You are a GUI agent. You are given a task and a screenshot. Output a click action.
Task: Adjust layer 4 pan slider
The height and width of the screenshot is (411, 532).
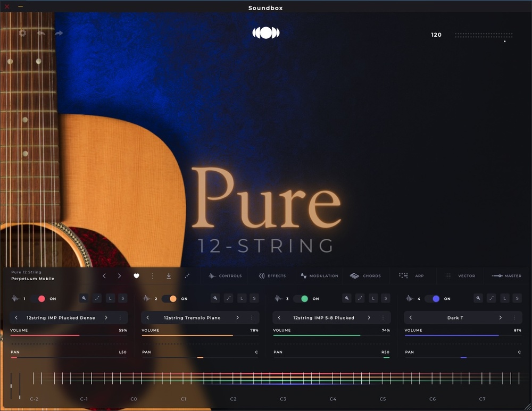tap(463, 357)
